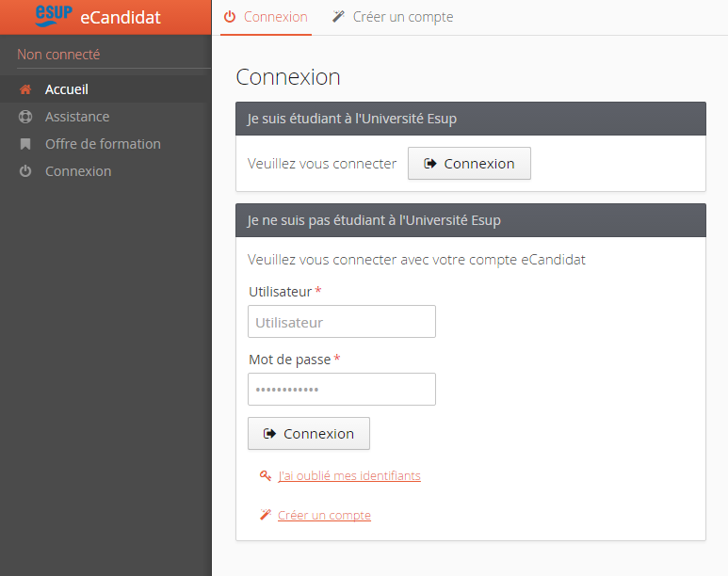728x576 pixels.
Task: Click the bookmark icon for Offre de formation
Action: [x=25, y=145]
